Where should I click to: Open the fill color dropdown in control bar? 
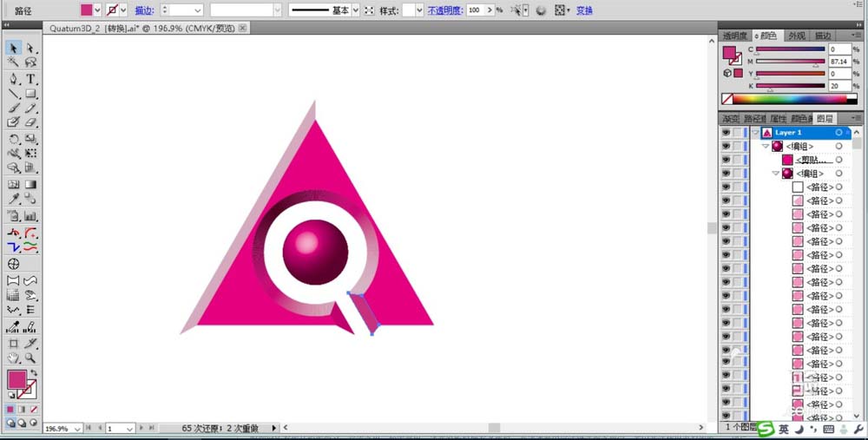coord(97,10)
